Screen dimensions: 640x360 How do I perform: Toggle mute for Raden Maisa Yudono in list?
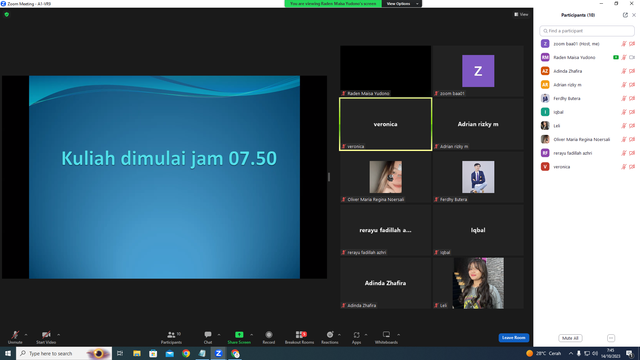[624, 58]
